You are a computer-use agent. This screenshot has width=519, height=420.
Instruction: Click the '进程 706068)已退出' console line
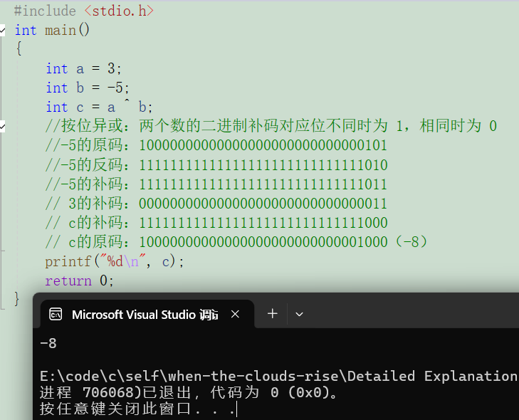[189, 393]
